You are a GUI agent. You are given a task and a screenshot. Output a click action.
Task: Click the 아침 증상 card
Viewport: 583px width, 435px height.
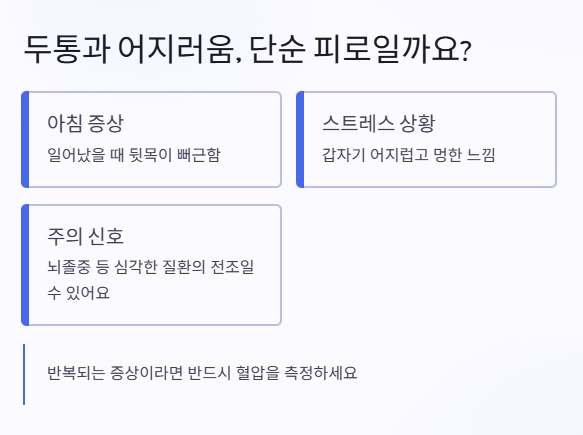(x=151, y=139)
